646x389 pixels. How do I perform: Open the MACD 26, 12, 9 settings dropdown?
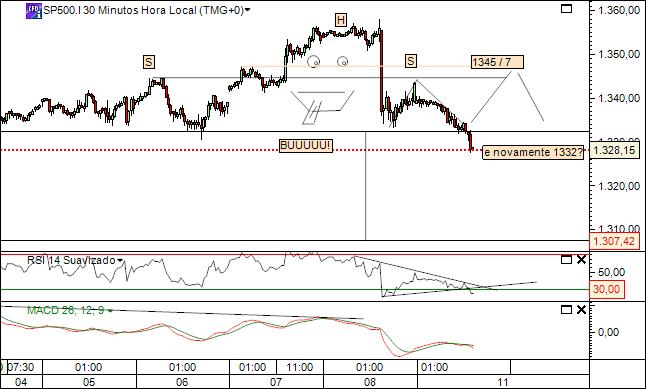(110, 311)
